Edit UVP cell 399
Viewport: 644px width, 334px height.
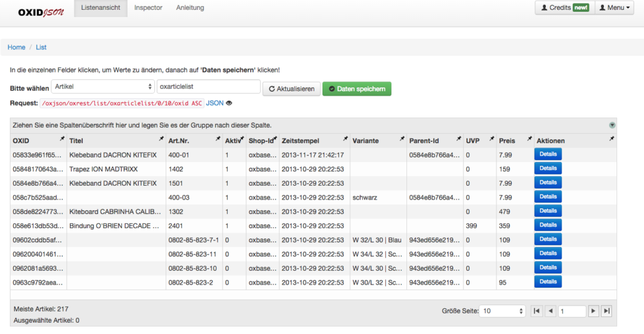tap(480, 226)
